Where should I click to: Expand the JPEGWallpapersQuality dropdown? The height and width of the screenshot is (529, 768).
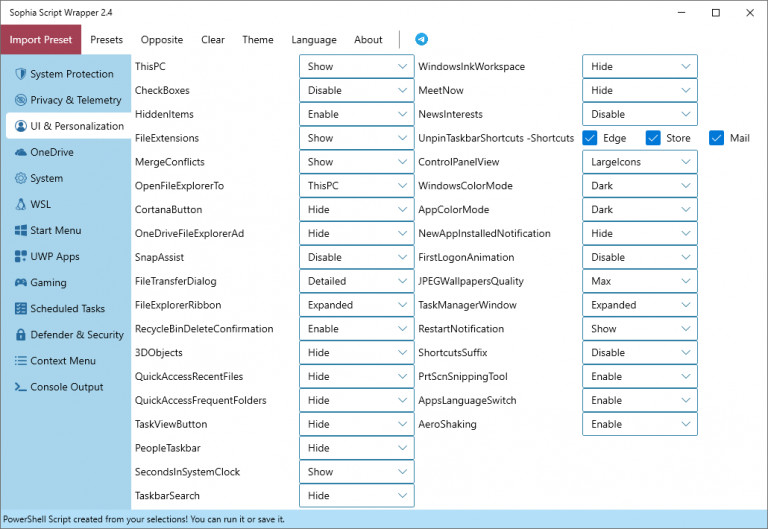point(640,281)
